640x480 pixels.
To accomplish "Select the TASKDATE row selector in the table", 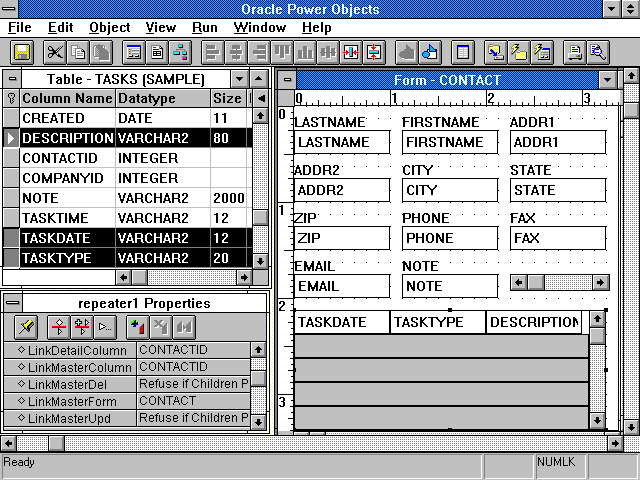I will click(11, 239).
